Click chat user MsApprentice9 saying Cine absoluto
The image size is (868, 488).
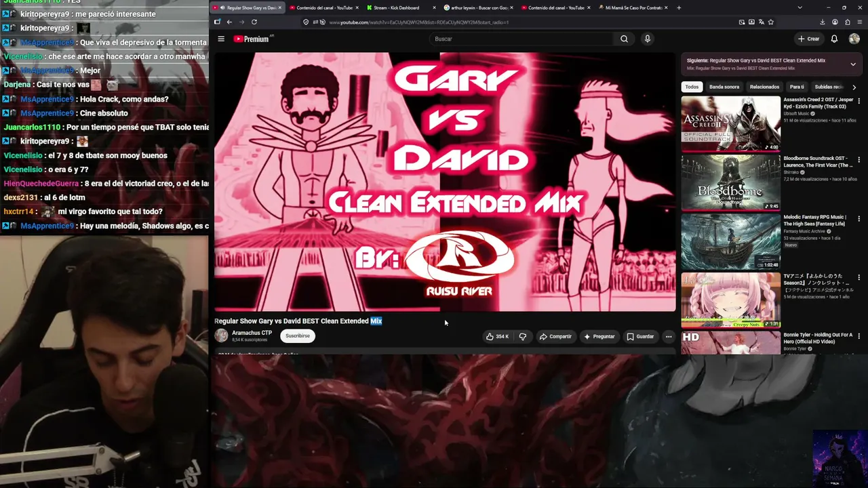pyautogui.click(x=47, y=113)
